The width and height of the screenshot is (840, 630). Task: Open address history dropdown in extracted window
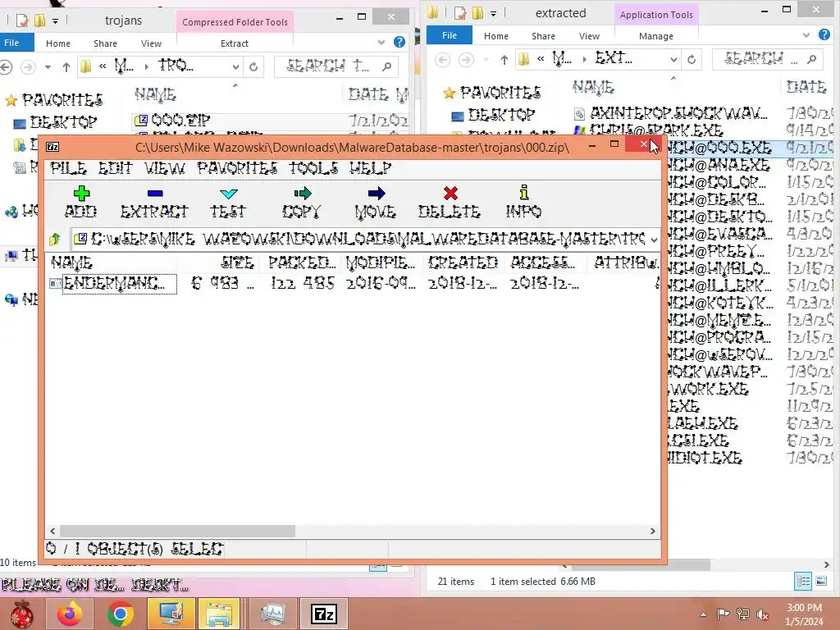[x=674, y=59]
